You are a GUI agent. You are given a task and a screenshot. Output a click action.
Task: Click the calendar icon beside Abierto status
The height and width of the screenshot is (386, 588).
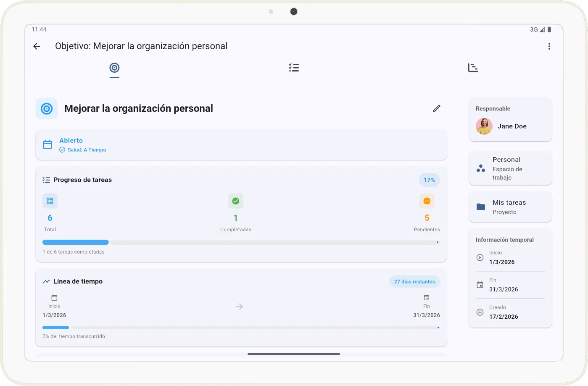point(47,144)
